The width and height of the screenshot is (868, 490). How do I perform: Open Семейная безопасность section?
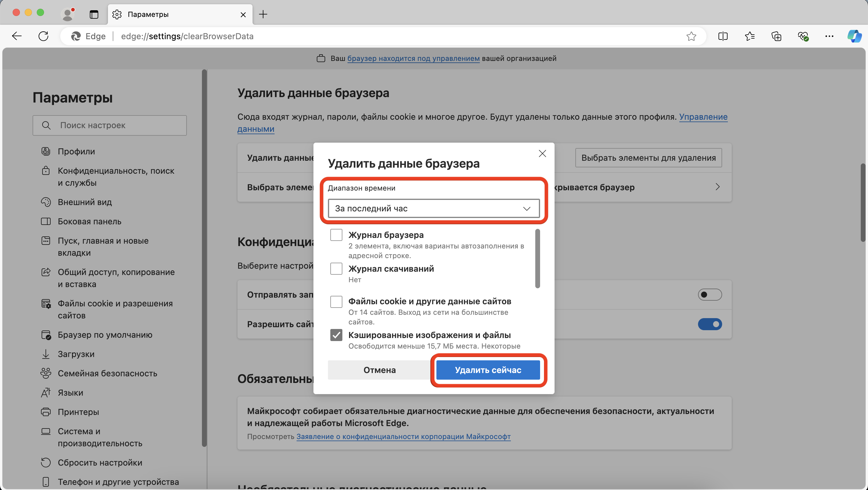[108, 373]
